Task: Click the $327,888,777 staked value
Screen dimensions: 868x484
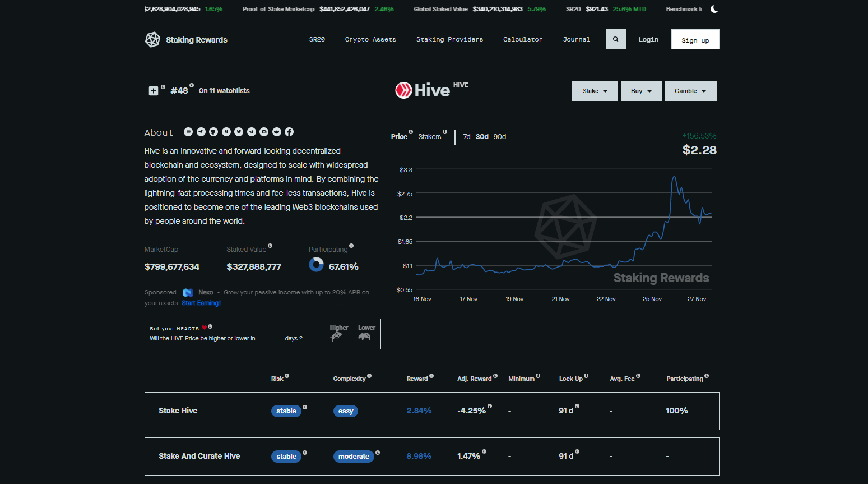Action: pos(254,266)
